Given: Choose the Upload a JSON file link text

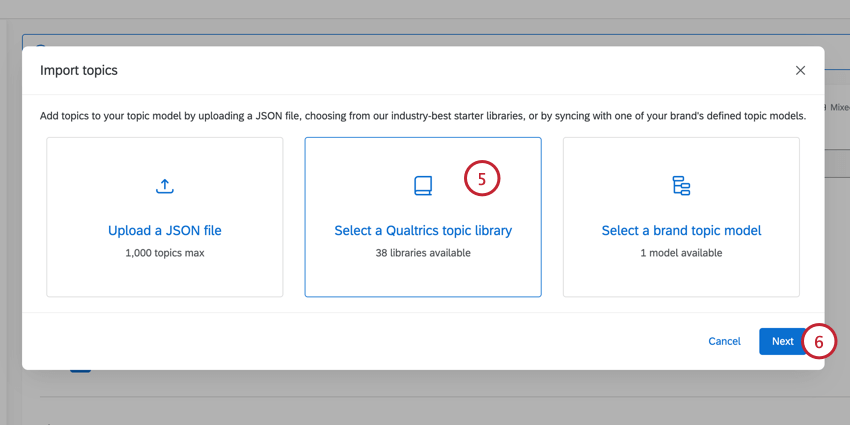Looking at the screenshot, I should (165, 230).
